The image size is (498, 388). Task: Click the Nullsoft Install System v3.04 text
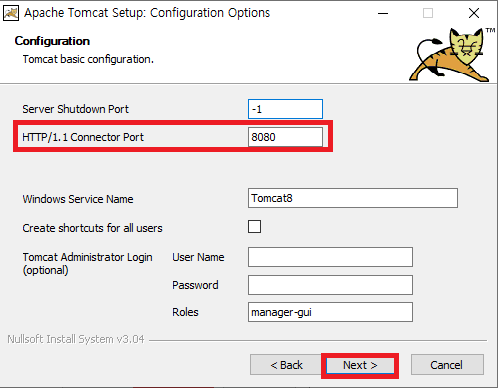[x=76, y=339]
